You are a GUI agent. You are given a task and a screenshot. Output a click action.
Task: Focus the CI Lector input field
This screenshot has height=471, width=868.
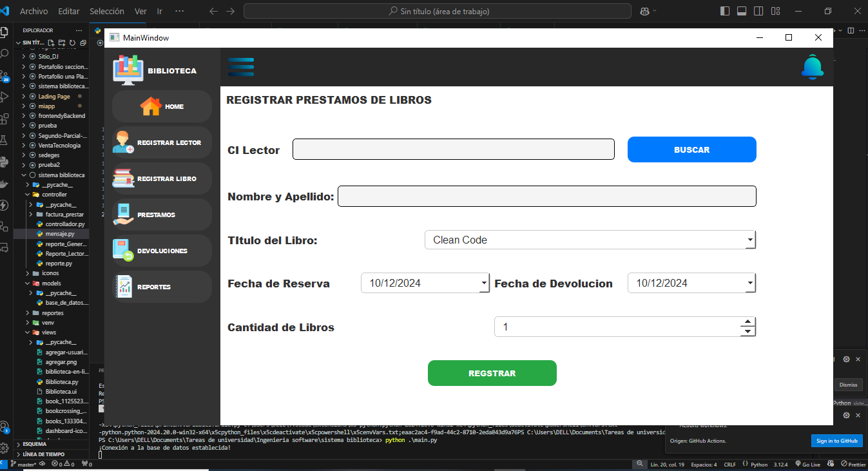454,149
